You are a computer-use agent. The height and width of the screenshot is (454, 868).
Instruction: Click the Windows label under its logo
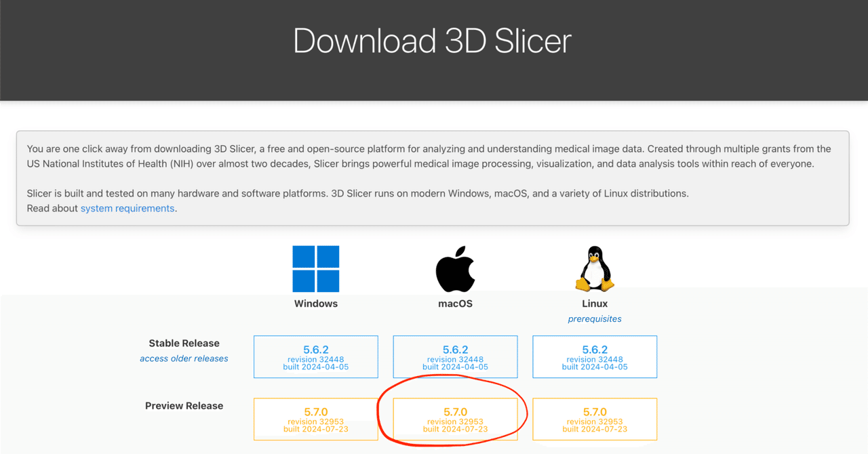click(315, 304)
